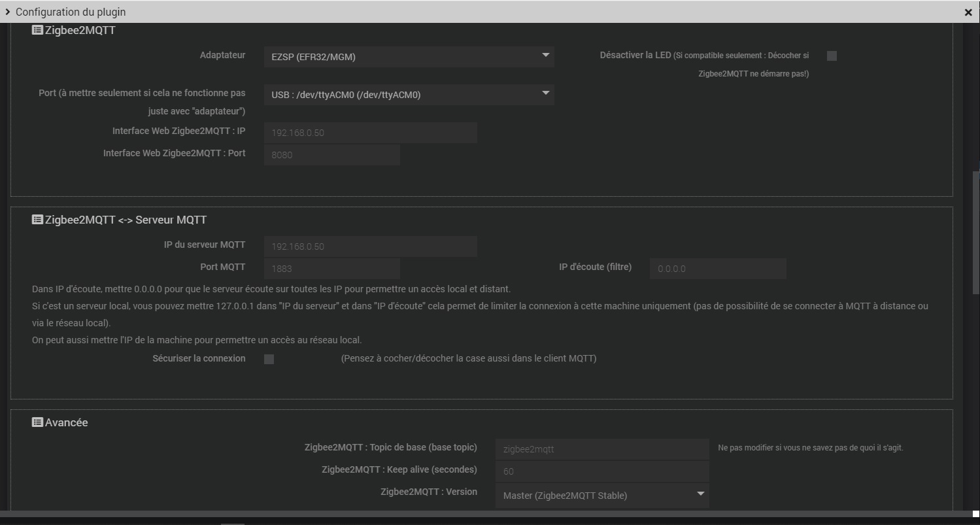
Task: Click the Zigbee2MQTT <-> Serveur MQTT heading
Action: coord(126,220)
